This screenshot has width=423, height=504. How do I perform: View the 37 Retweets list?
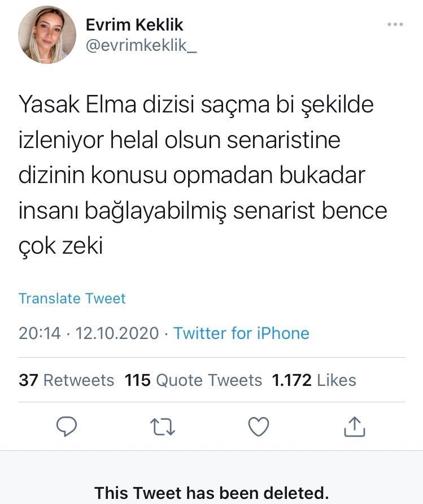(x=67, y=380)
